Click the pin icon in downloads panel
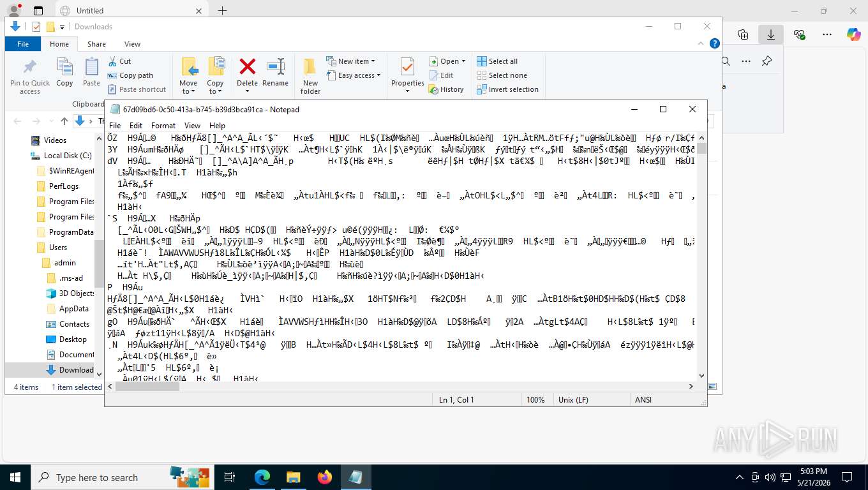Screen dimensions: 868x490 tap(767, 61)
